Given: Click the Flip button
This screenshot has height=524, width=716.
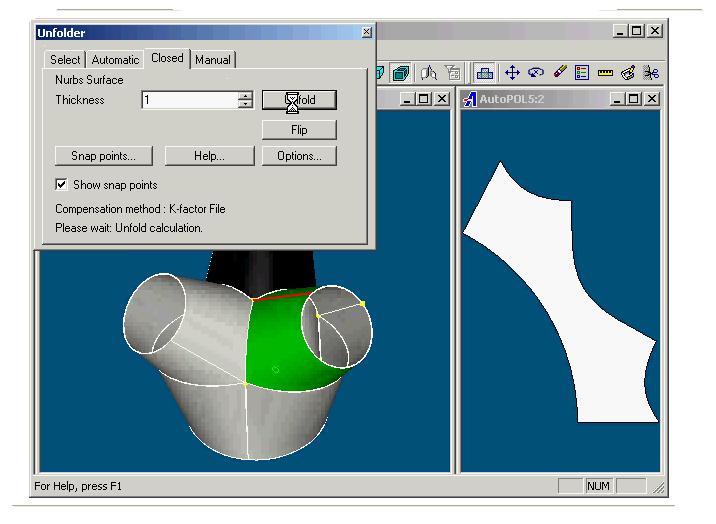Looking at the screenshot, I should pos(299,130).
